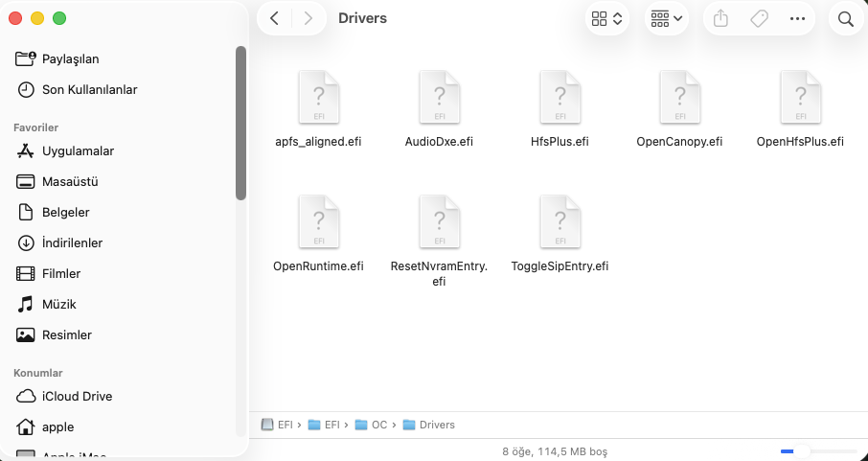868x461 pixels.
Task: Select the OpenRuntime.efi file icon
Action: 318,222
